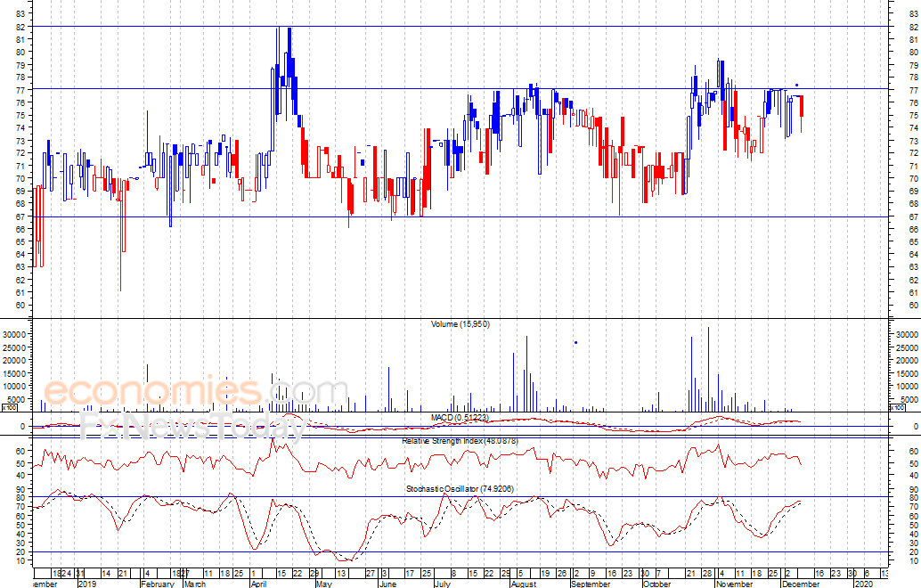Click the blue dot above the December candles
This screenshot has width=921, height=588.
(x=796, y=86)
